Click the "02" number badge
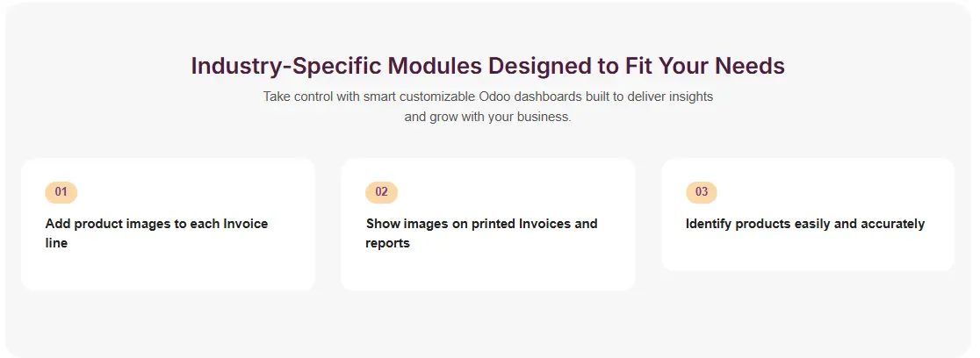 381,192
